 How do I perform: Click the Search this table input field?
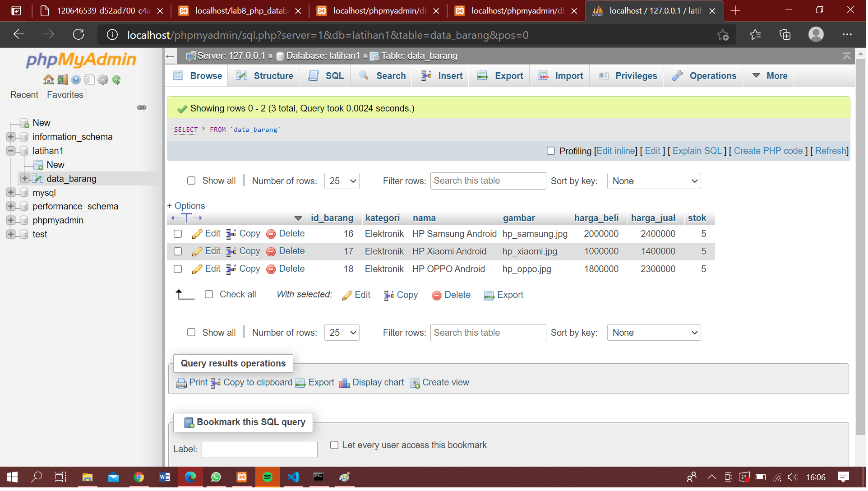point(488,181)
